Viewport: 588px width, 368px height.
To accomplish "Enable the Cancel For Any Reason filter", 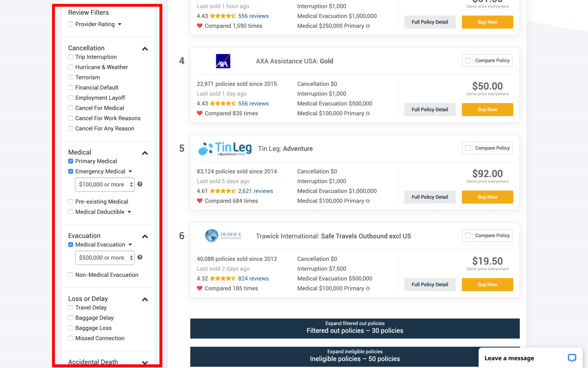I will (71, 129).
